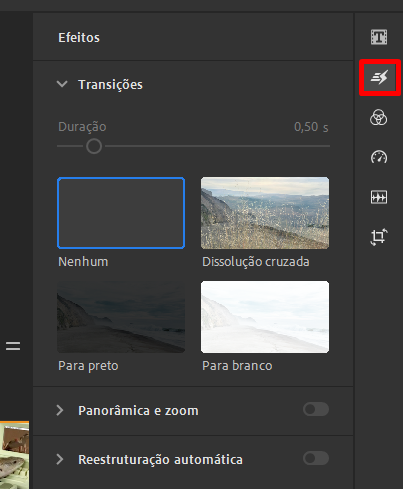Open the Crop and rotate icon
Screen dimensions: 403x489
click(x=379, y=237)
